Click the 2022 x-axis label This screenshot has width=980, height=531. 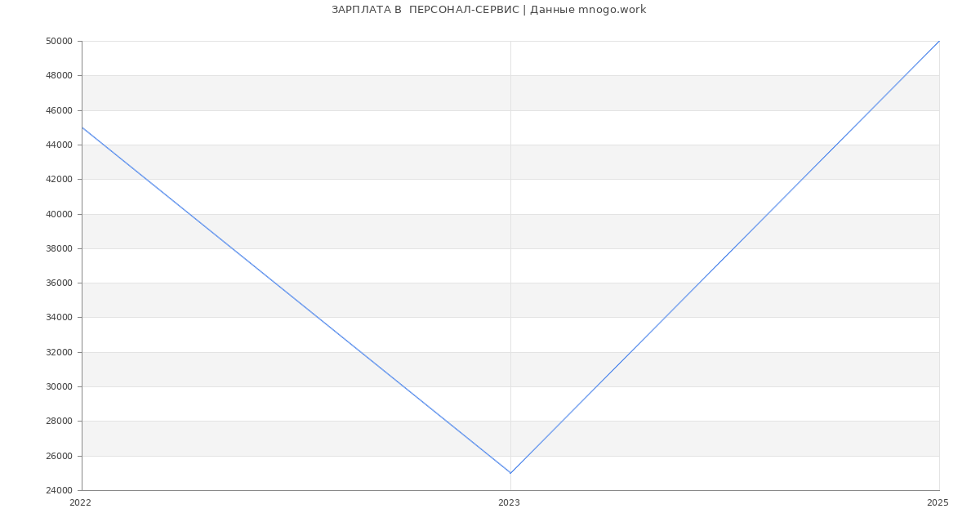[80, 503]
